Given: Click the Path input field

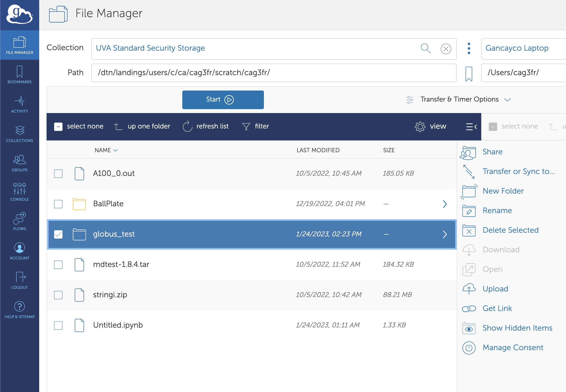Looking at the screenshot, I should coord(273,73).
